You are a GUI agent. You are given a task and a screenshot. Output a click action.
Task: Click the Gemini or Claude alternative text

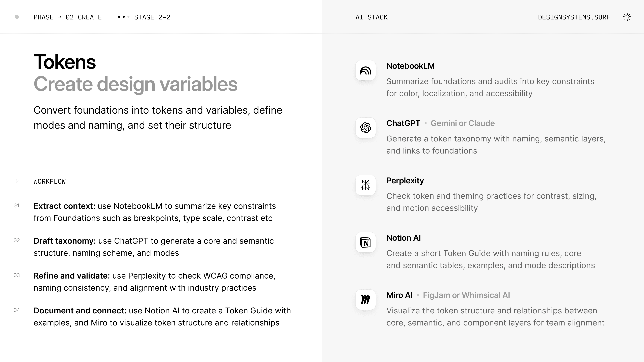click(463, 123)
